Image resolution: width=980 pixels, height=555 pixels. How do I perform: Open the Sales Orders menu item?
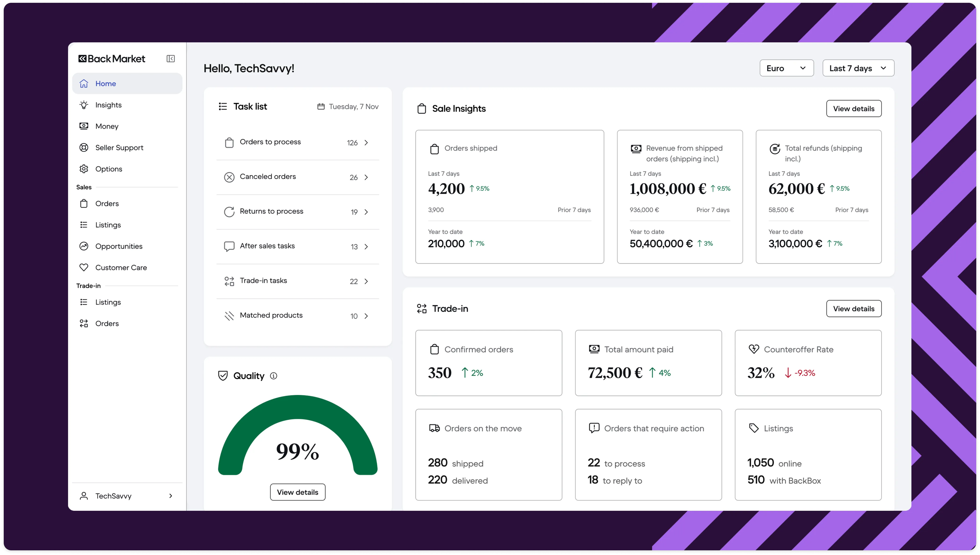[x=127, y=204]
